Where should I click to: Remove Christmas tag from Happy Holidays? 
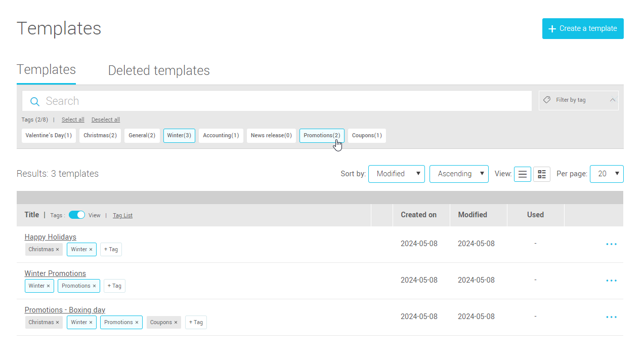[58, 250]
